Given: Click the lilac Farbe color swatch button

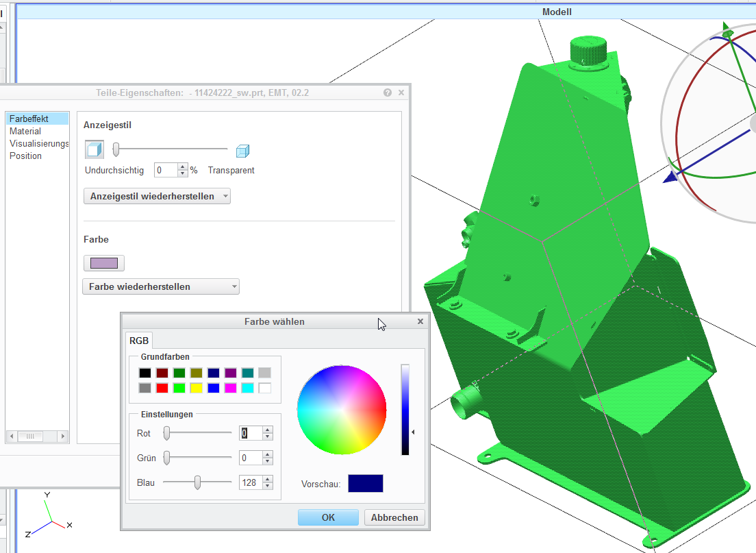Looking at the screenshot, I should (104, 263).
